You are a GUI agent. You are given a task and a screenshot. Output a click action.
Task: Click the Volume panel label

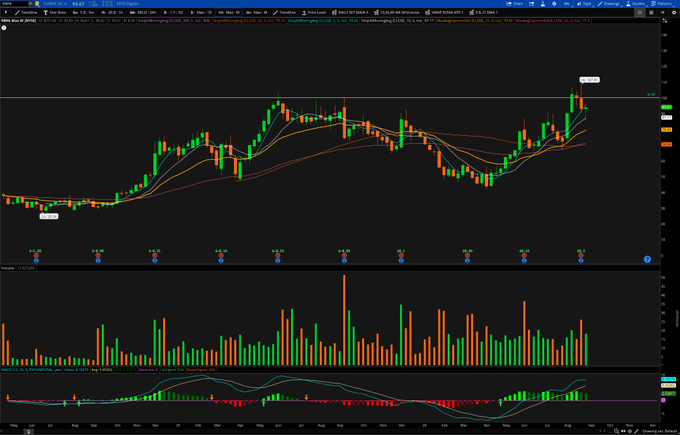tap(7, 268)
